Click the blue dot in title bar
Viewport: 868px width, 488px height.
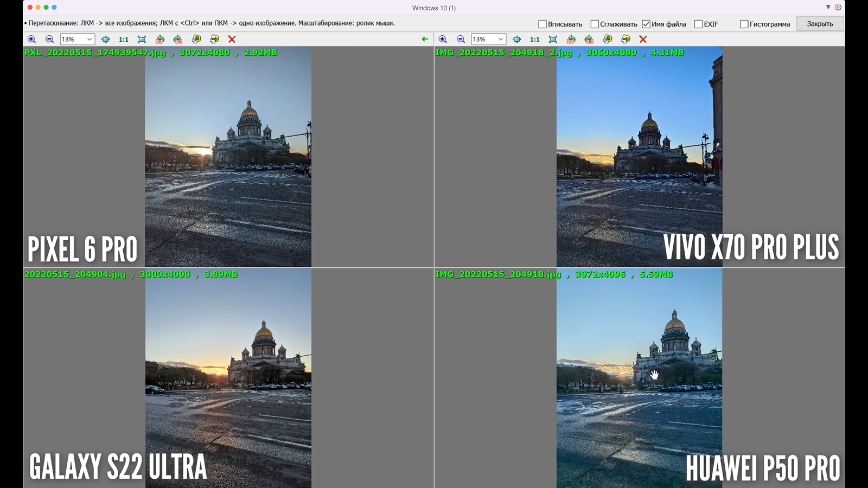pyautogui.click(x=54, y=7)
